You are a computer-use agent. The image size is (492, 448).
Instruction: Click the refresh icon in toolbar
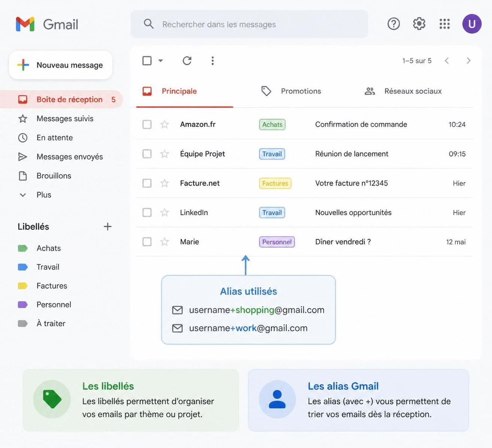tap(187, 61)
